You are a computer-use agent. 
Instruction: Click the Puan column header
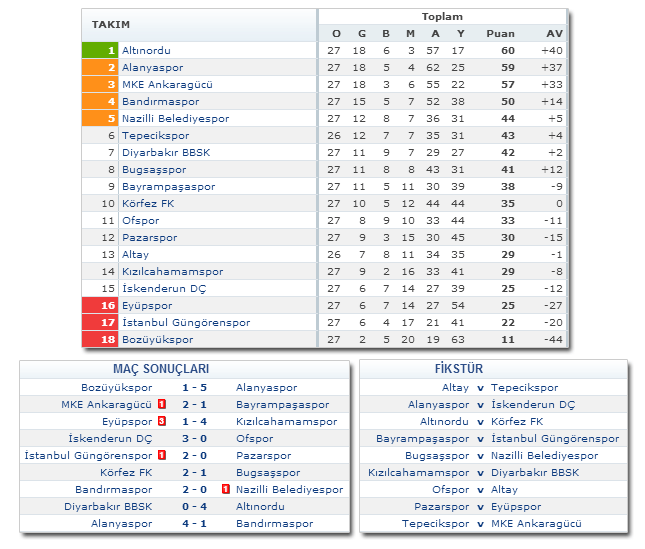click(500, 33)
